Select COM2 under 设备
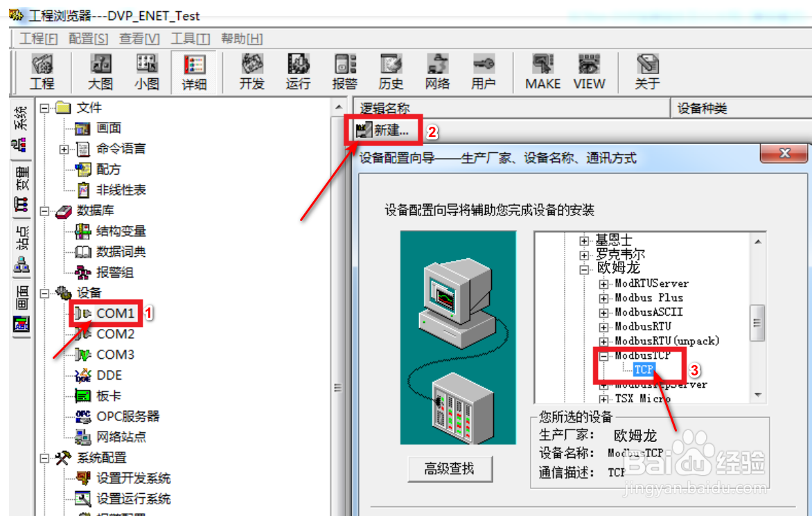 click(x=116, y=334)
